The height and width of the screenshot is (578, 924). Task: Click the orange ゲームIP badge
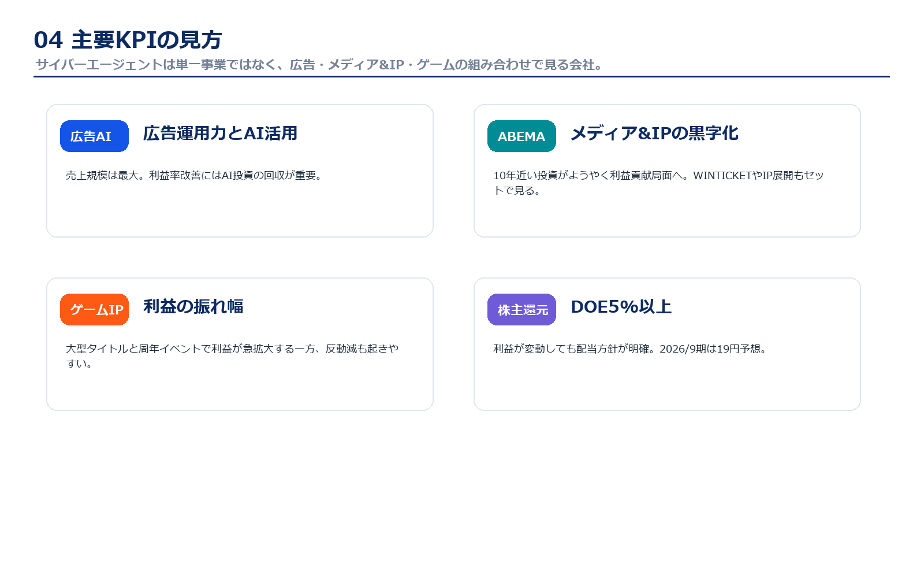[x=94, y=310]
